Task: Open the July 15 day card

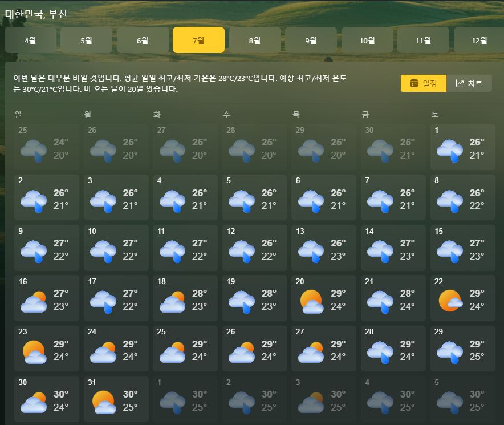Action: [462, 248]
